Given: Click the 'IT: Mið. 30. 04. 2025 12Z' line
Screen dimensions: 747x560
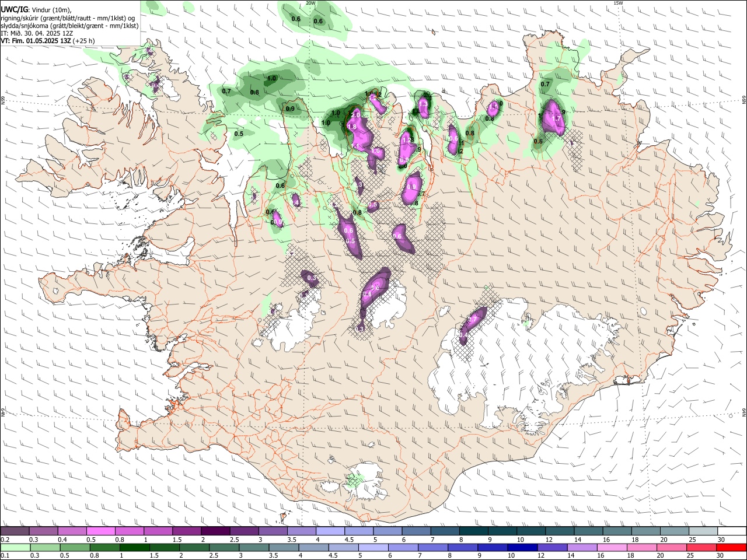Looking at the screenshot, I should tap(37, 33).
